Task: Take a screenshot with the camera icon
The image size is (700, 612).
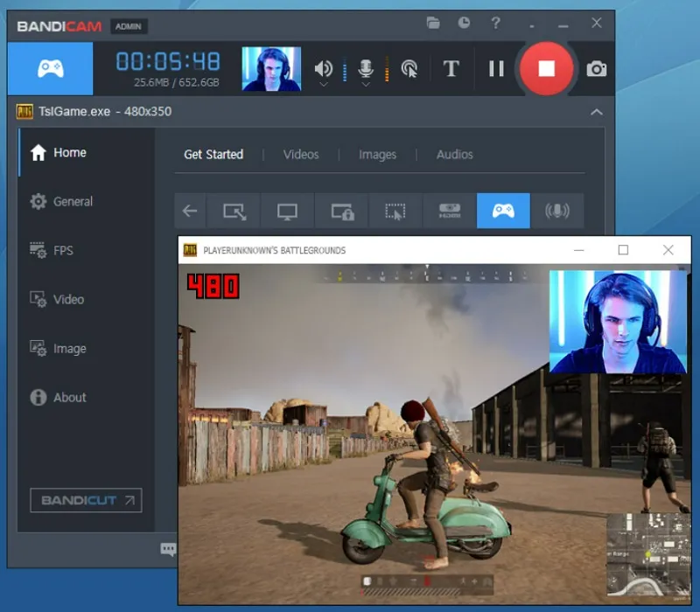Action: (x=595, y=69)
